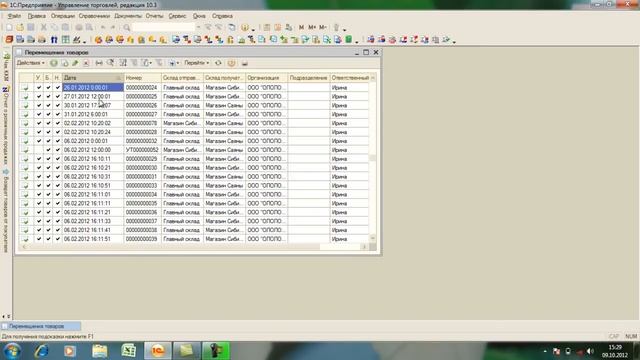Open the Сервис menu
640x360 pixels.
177,16
